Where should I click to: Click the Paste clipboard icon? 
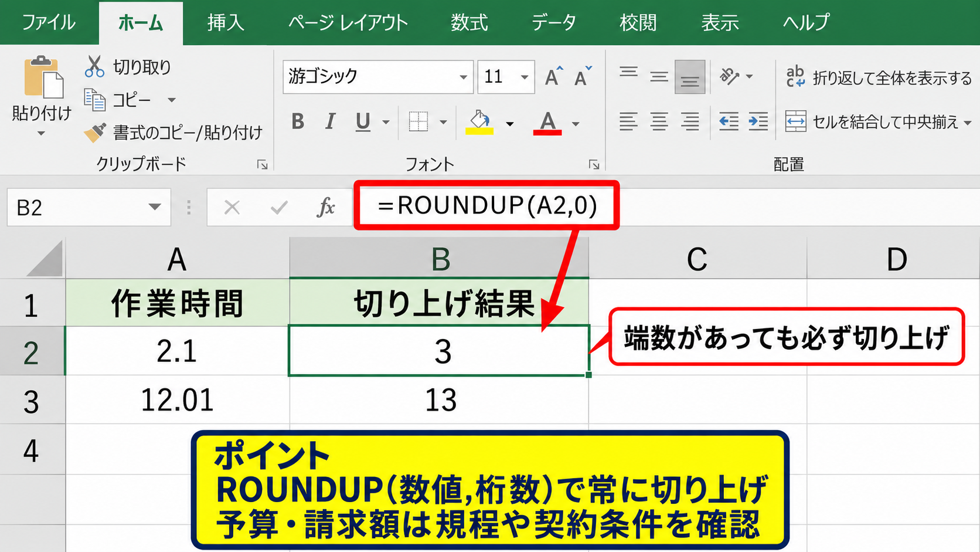43,76
